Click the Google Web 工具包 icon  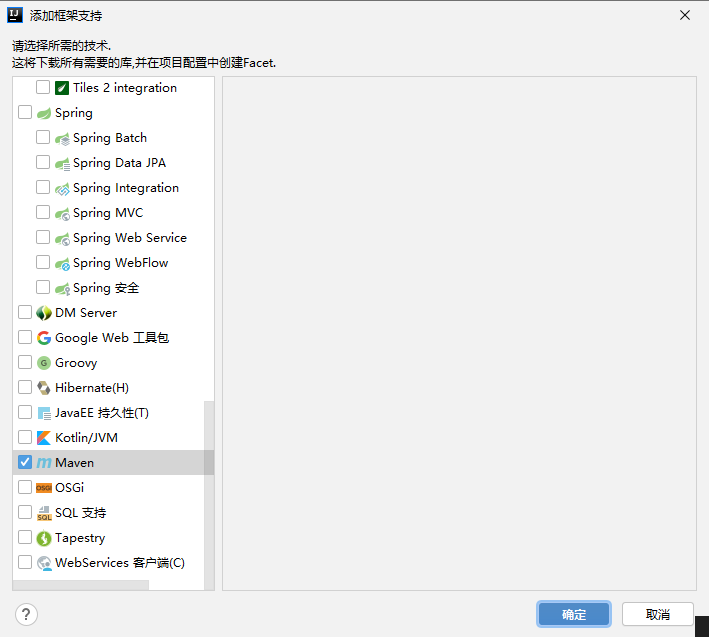tap(44, 338)
